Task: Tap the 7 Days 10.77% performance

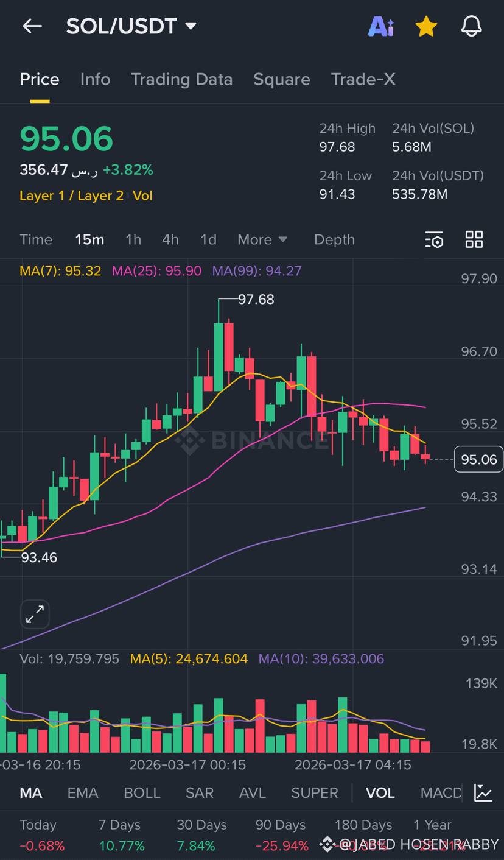Action: pyautogui.click(x=122, y=835)
